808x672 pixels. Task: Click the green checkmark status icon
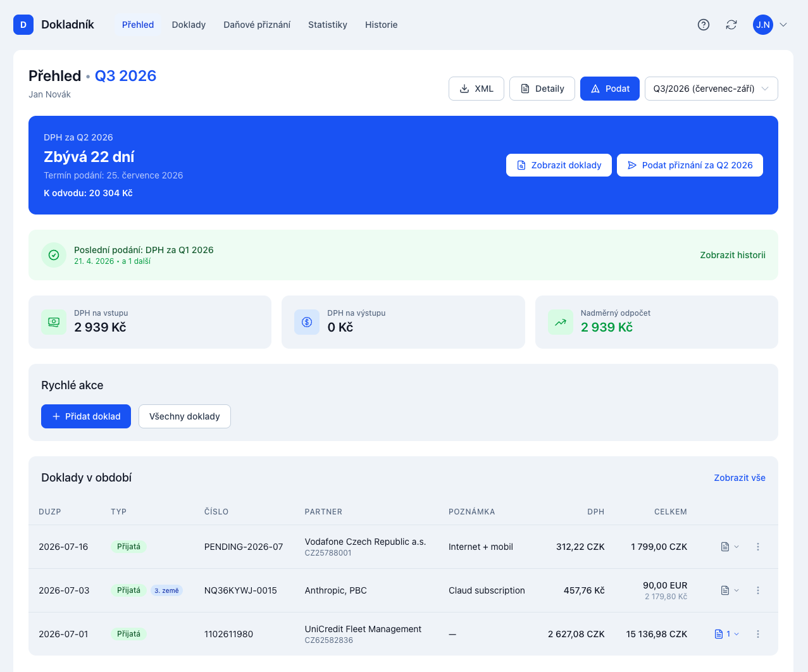pos(54,255)
